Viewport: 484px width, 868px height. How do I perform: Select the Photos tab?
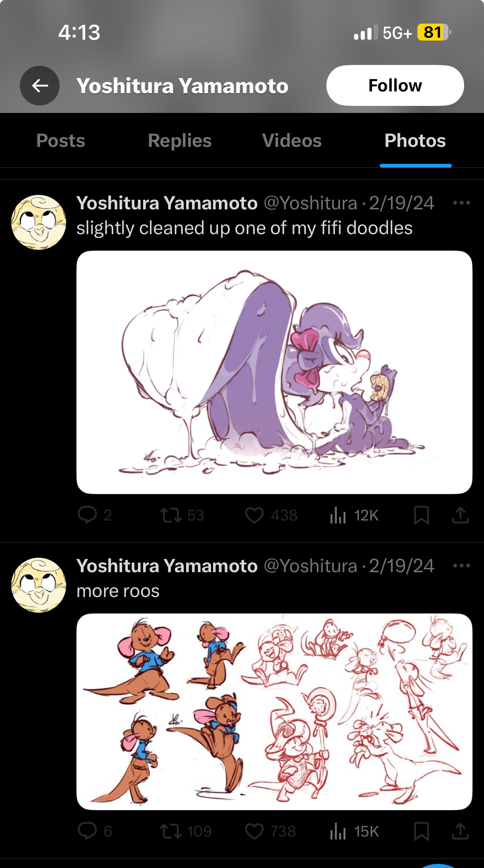(415, 141)
